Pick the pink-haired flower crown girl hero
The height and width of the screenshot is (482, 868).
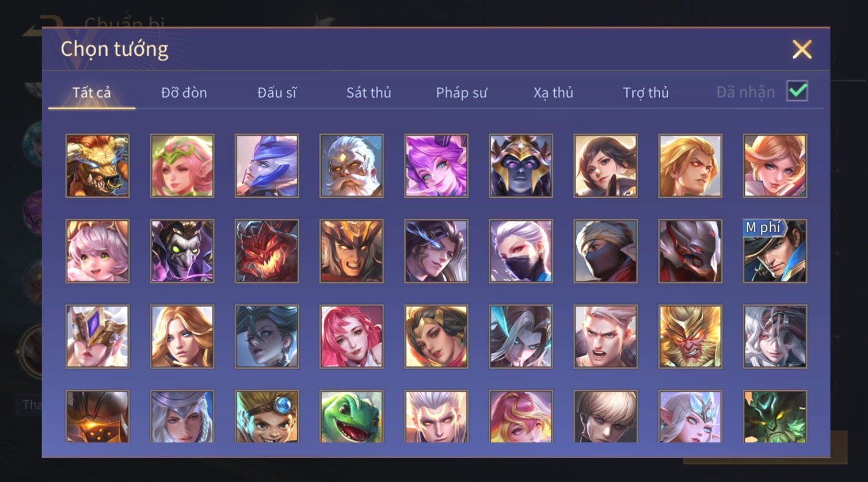pyautogui.click(x=182, y=166)
